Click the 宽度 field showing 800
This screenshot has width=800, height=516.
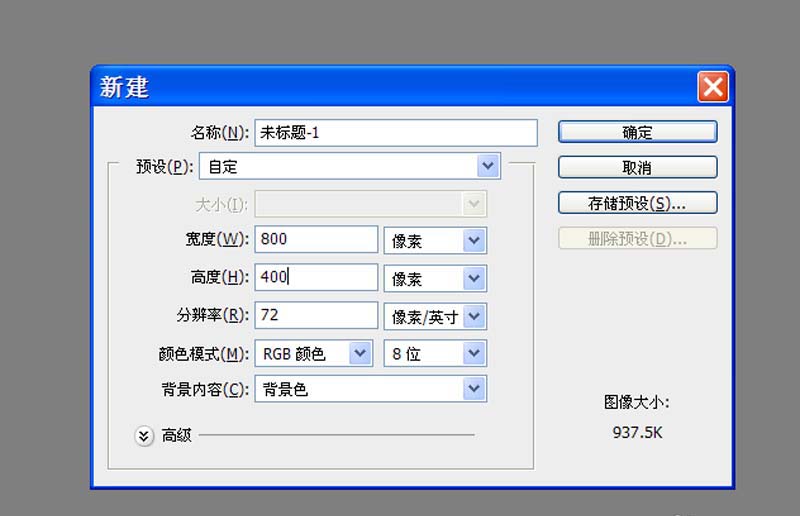316,239
